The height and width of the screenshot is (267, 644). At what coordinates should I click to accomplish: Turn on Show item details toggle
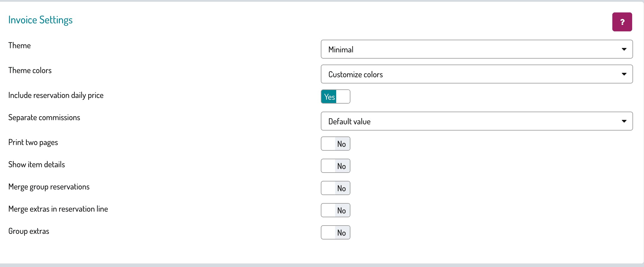click(335, 166)
